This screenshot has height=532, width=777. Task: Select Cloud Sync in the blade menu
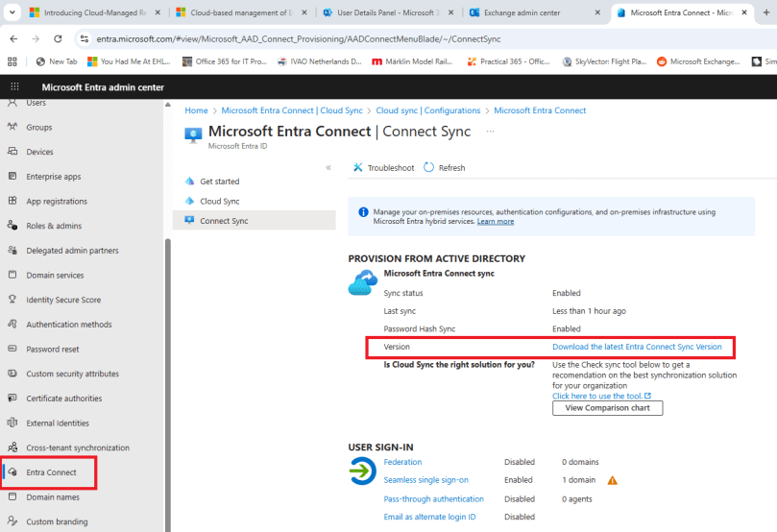tap(219, 202)
